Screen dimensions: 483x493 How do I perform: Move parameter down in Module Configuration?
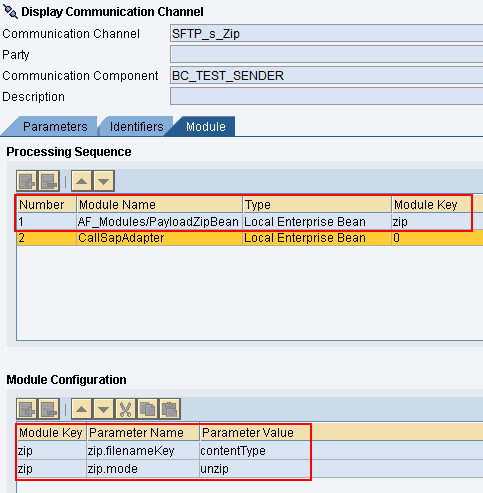(104, 409)
